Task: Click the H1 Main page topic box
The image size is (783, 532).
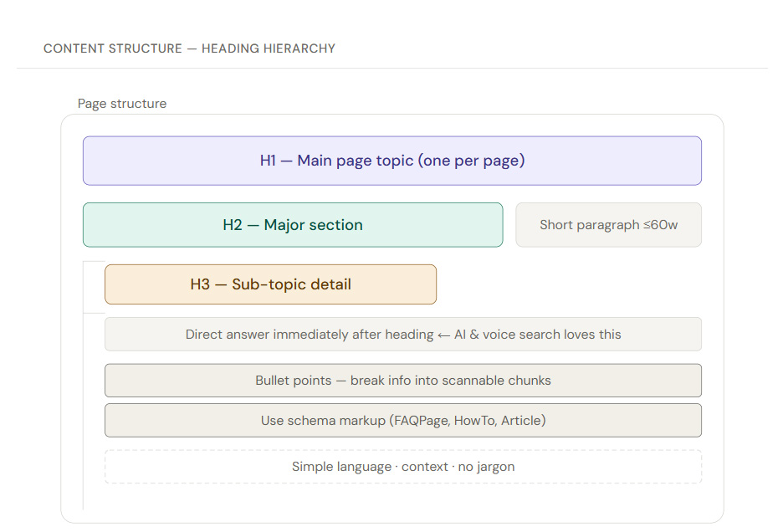Action: pos(391,160)
